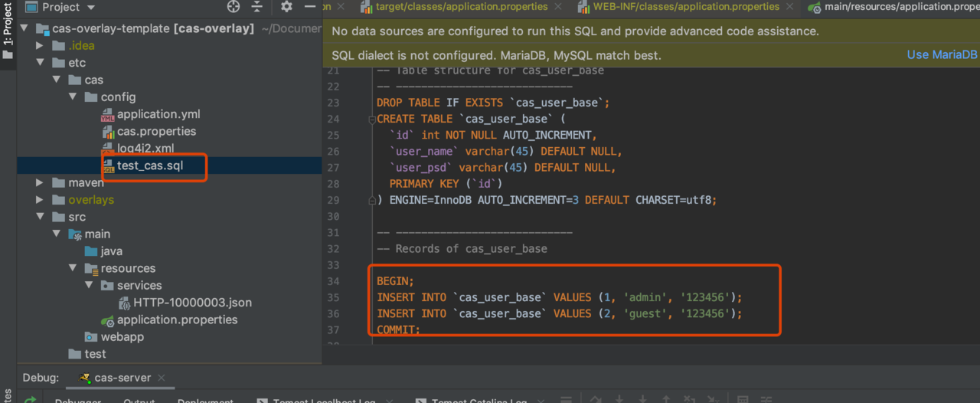Expand the .idea folder arrow
The height and width of the screenshot is (403, 980).
[x=41, y=46]
